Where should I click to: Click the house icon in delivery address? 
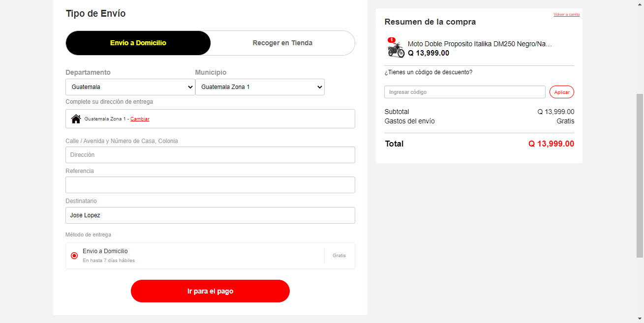[x=76, y=119]
